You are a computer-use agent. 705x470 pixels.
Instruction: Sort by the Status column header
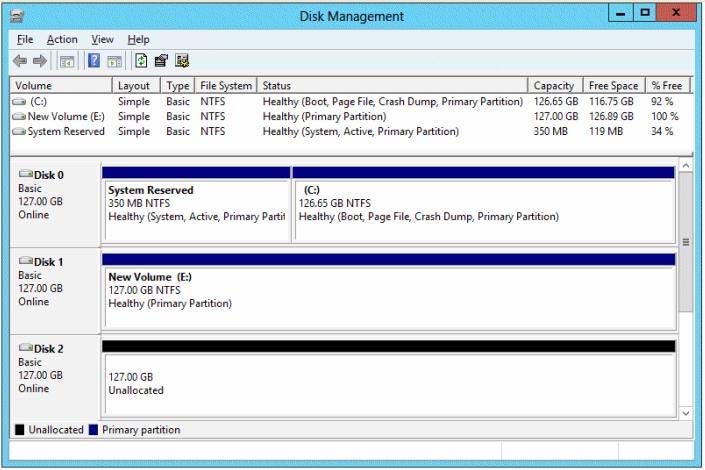pyautogui.click(x=392, y=85)
